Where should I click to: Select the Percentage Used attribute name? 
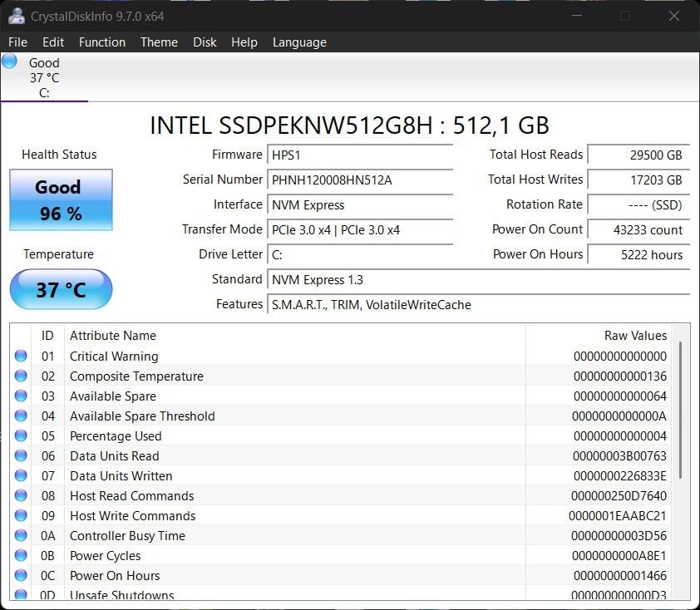coord(116,436)
